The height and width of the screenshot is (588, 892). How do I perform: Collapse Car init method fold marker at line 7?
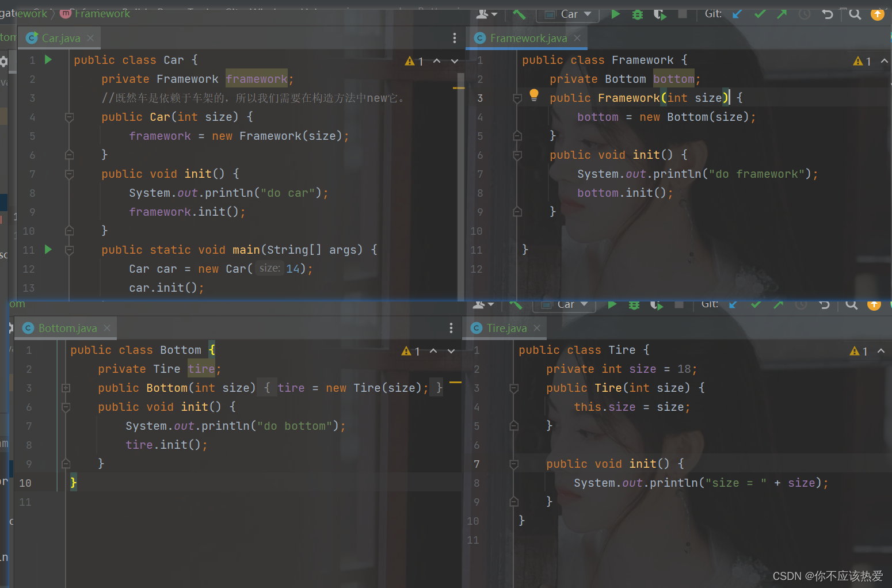69,174
